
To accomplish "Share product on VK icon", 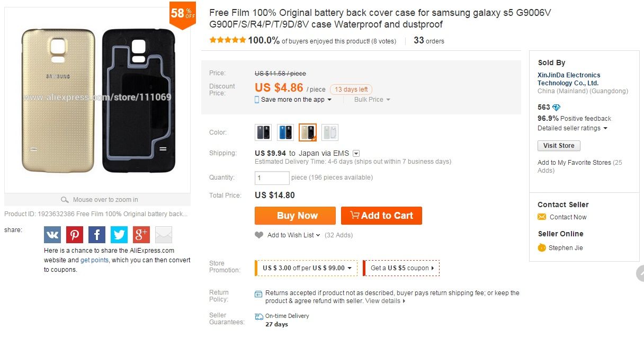I will click(52, 235).
